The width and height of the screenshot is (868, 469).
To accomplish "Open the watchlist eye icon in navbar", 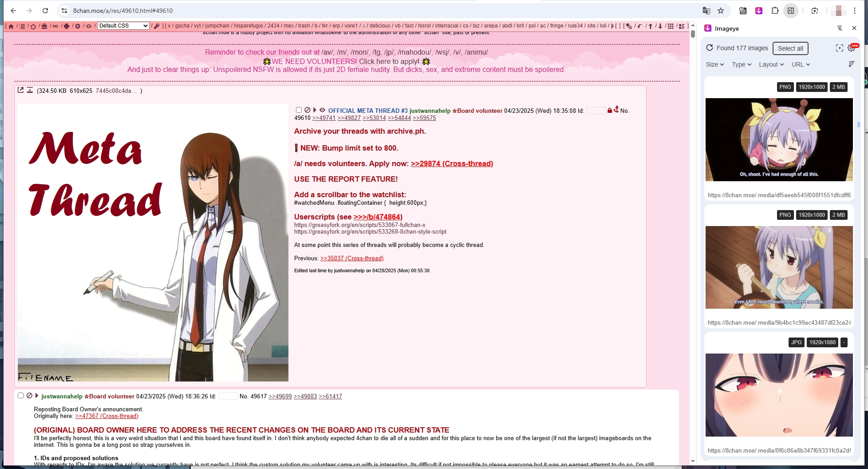I will pos(89,26).
